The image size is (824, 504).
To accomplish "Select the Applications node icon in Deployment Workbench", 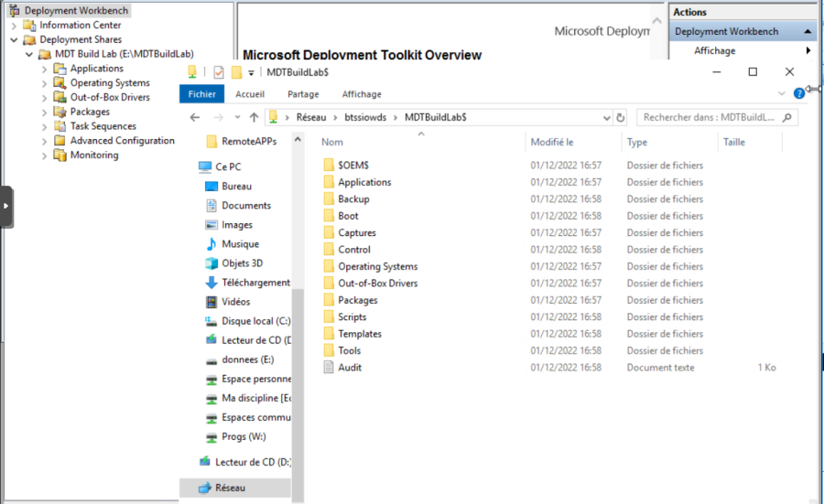I will [x=60, y=69].
